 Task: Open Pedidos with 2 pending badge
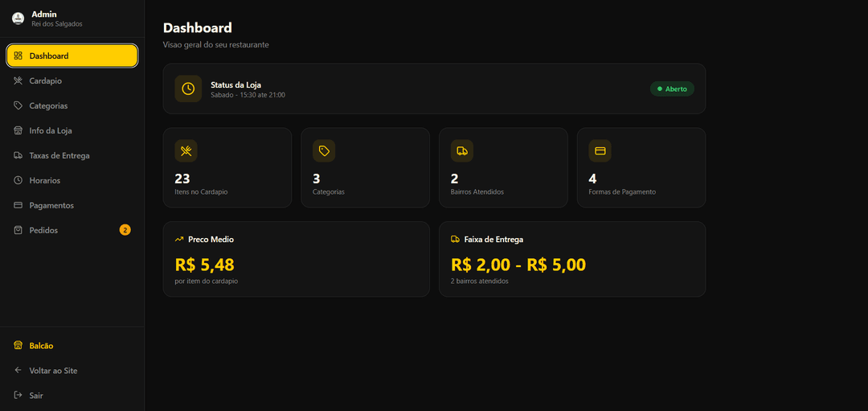click(x=44, y=230)
